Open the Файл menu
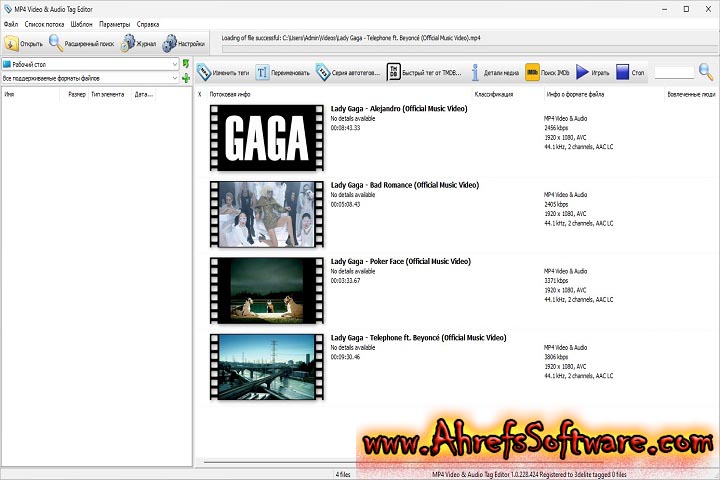Screen dimensions: 720x480 pyautogui.click(x=10, y=23)
